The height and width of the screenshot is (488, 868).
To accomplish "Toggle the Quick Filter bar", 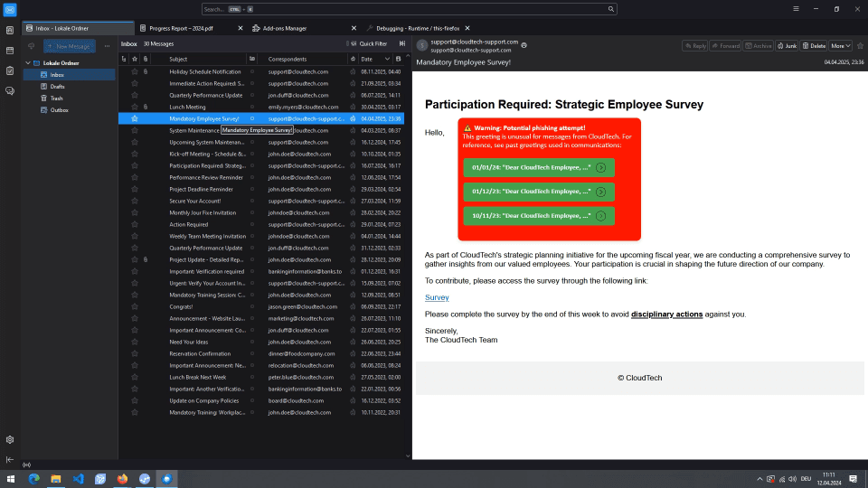I will click(x=369, y=43).
